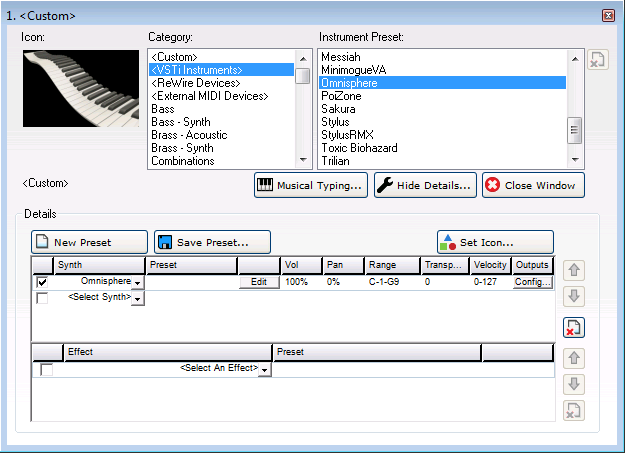The image size is (625, 453).
Task: Click the Instrument Preset scrollbar thumb
Action: coord(575,130)
